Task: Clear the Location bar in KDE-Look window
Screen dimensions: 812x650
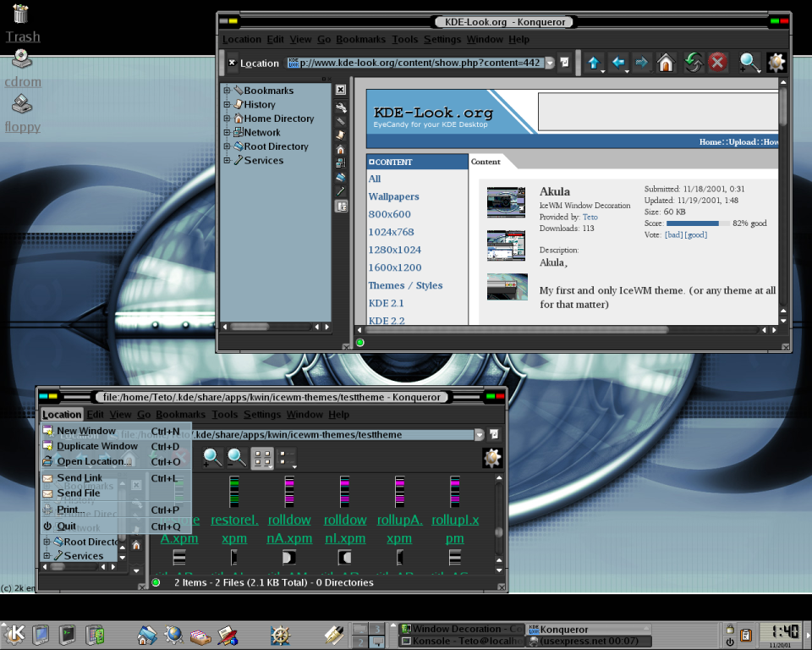Action: pos(232,63)
